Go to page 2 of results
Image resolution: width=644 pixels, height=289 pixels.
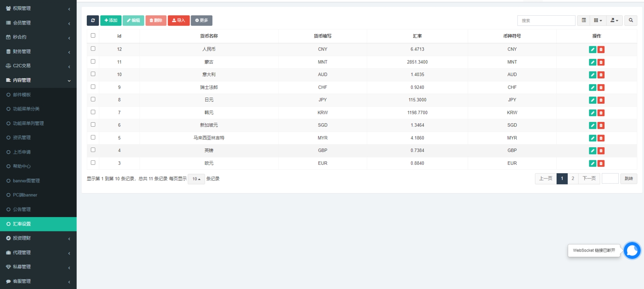[x=573, y=179]
